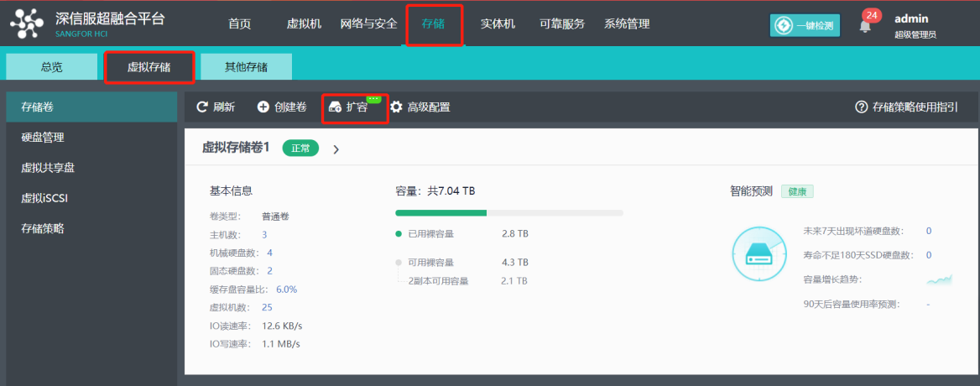Click the 创建卷 create volume plus icon
980x386 pixels.
point(263,107)
